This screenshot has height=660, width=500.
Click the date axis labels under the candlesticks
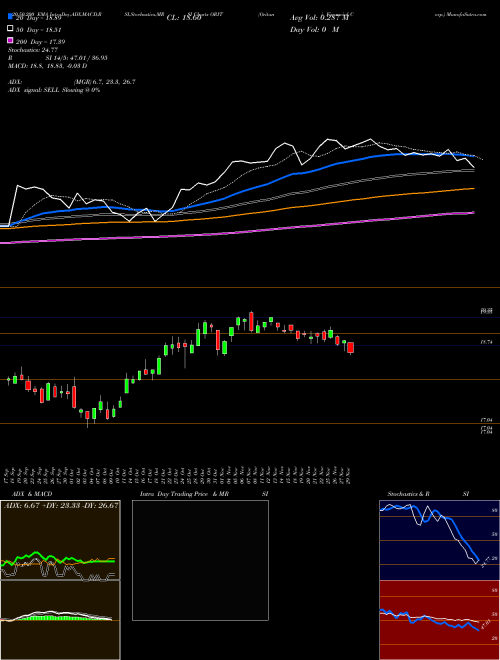click(179, 474)
